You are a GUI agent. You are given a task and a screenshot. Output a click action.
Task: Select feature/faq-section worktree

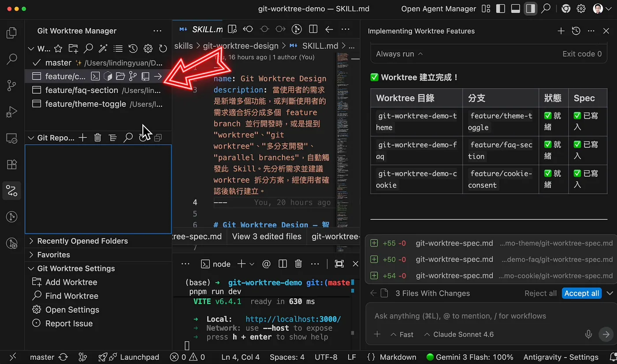(x=98, y=90)
